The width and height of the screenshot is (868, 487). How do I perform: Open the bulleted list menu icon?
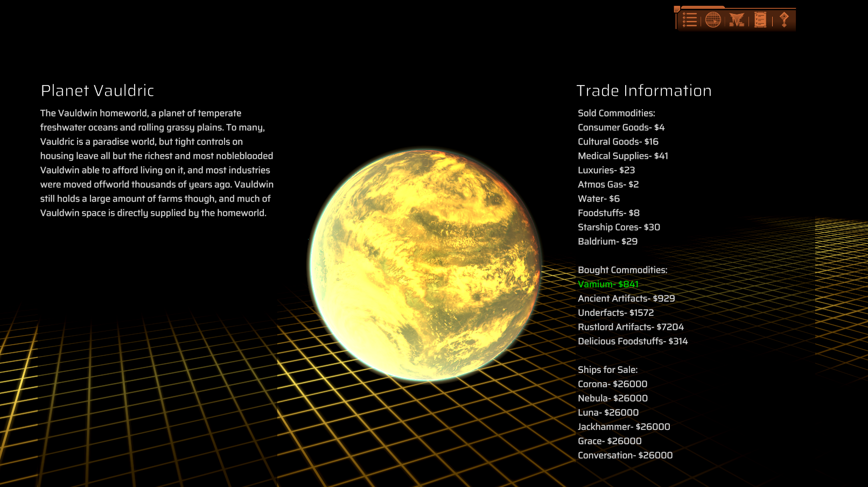point(690,20)
